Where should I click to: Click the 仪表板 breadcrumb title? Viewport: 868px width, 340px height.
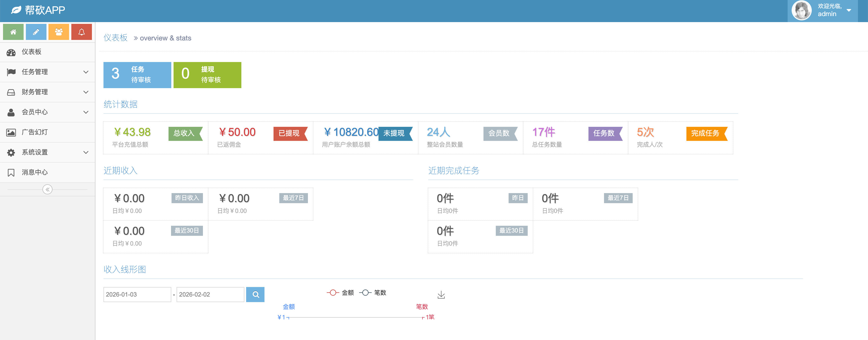click(x=116, y=38)
